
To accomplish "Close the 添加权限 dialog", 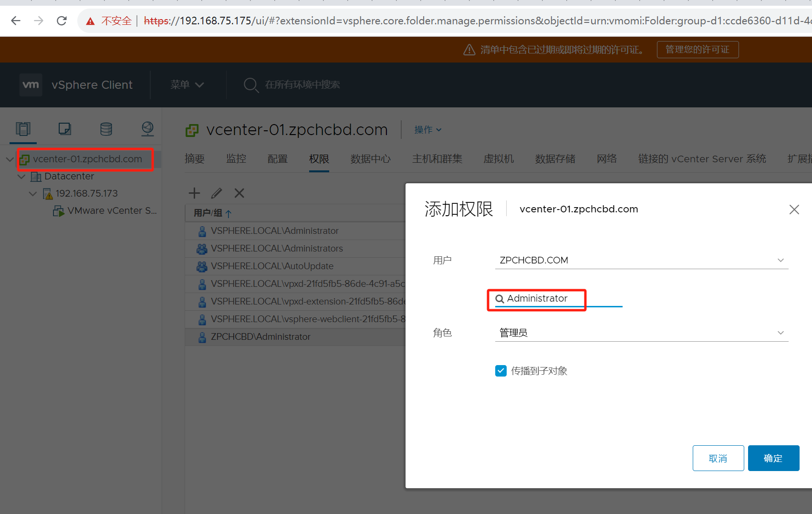I will tap(794, 210).
